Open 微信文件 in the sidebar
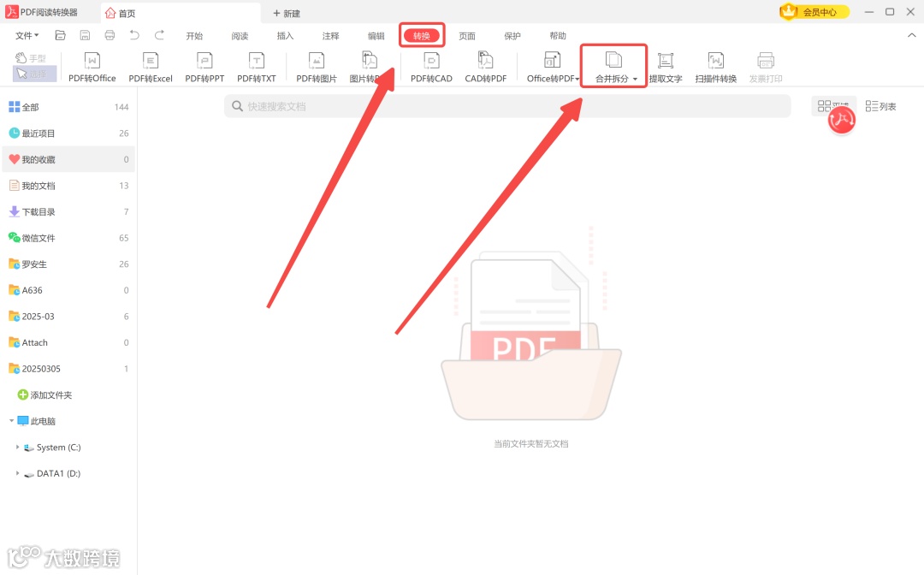924x575 pixels. pyautogui.click(x=68, y=238)
